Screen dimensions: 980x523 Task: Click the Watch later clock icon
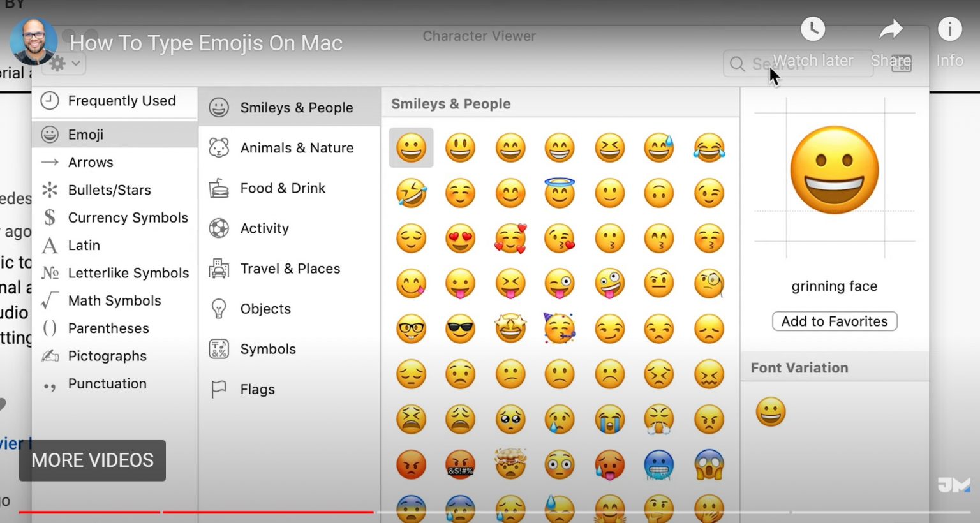click(812, 29)
